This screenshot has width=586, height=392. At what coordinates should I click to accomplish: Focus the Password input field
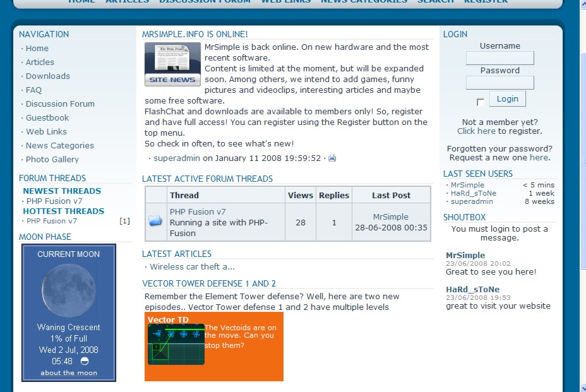(499, 83)
